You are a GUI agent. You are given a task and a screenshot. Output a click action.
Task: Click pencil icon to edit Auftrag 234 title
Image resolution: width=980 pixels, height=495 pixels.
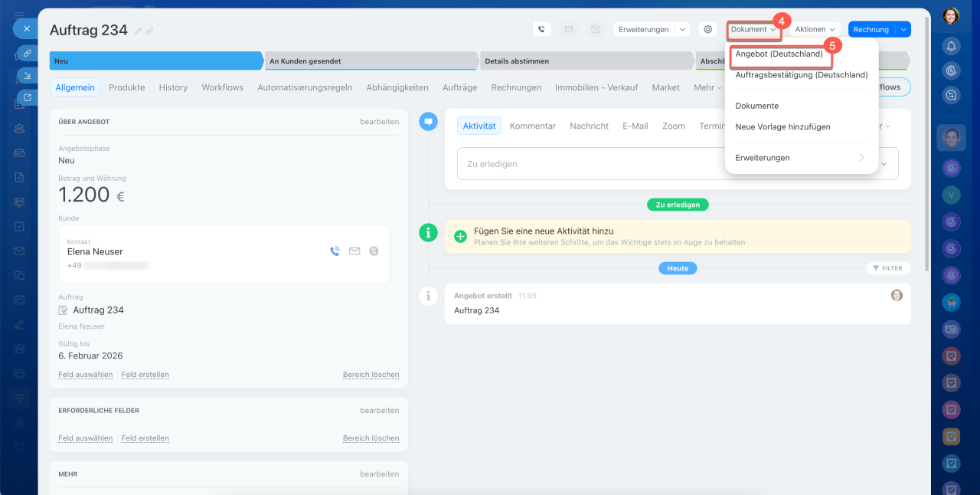138,31
